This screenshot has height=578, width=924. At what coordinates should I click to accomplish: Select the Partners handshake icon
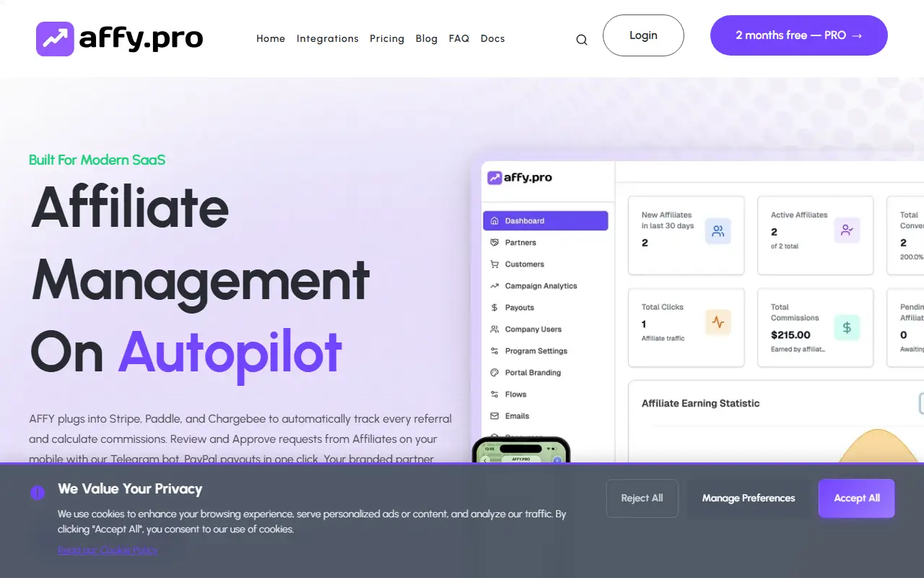pos(494,243)
